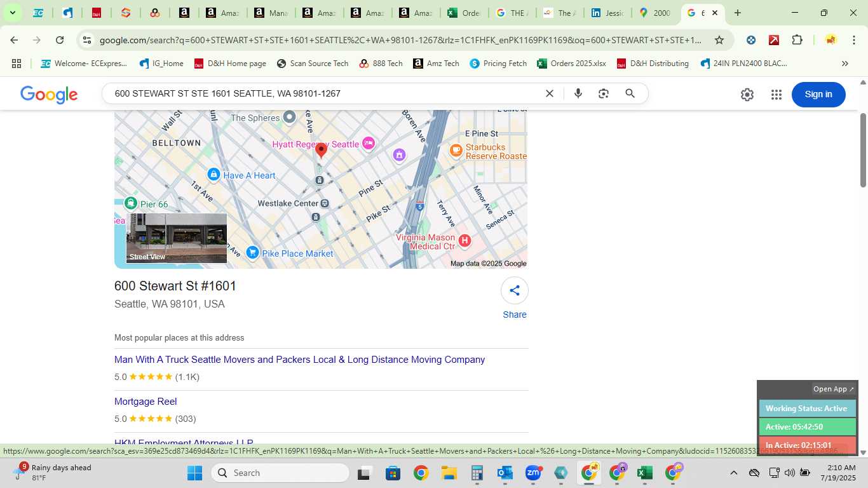
Task: Open the Windows Start menu
Action: (194, 473)
